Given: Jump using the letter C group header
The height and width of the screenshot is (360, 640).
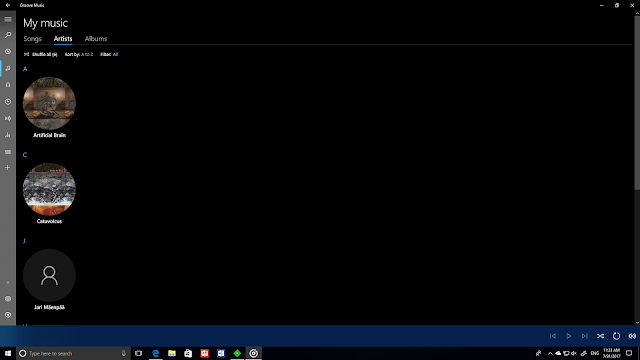Looking at the screenshot, I should tap(25, 155).
